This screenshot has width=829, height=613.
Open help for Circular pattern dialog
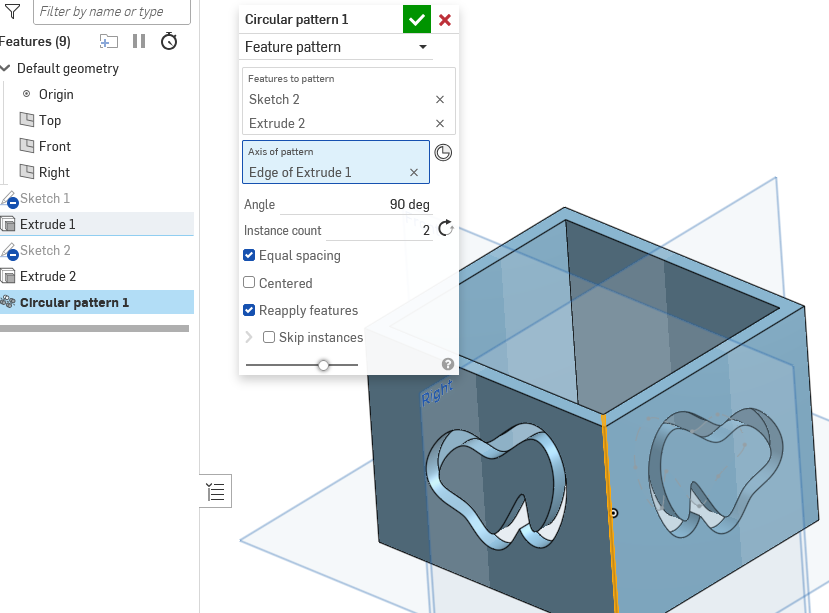tap(448, 364)
